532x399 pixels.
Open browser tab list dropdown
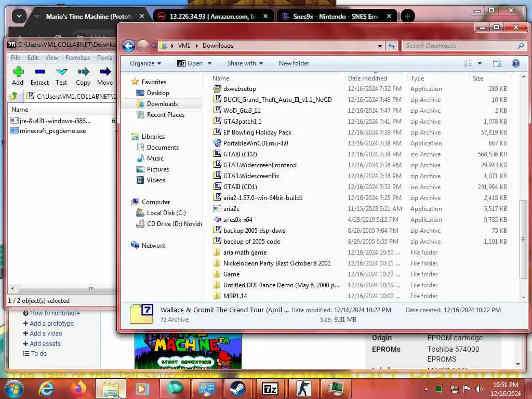19,16
